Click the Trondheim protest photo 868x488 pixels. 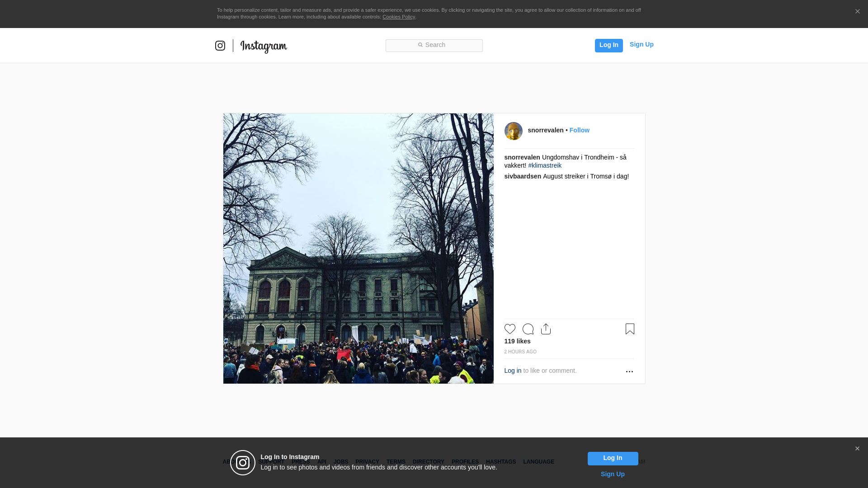(x=359, y=249)
